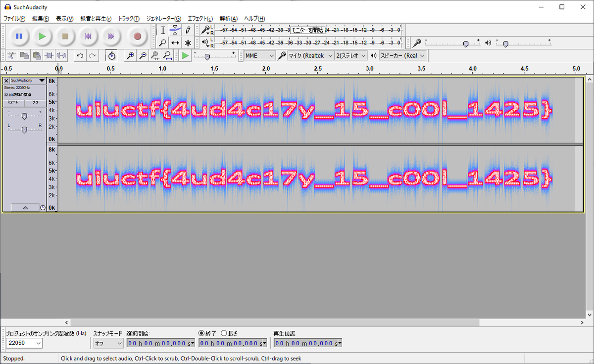Click the red Record button
This screenshot has width=594, height=364.
[138, 36]
